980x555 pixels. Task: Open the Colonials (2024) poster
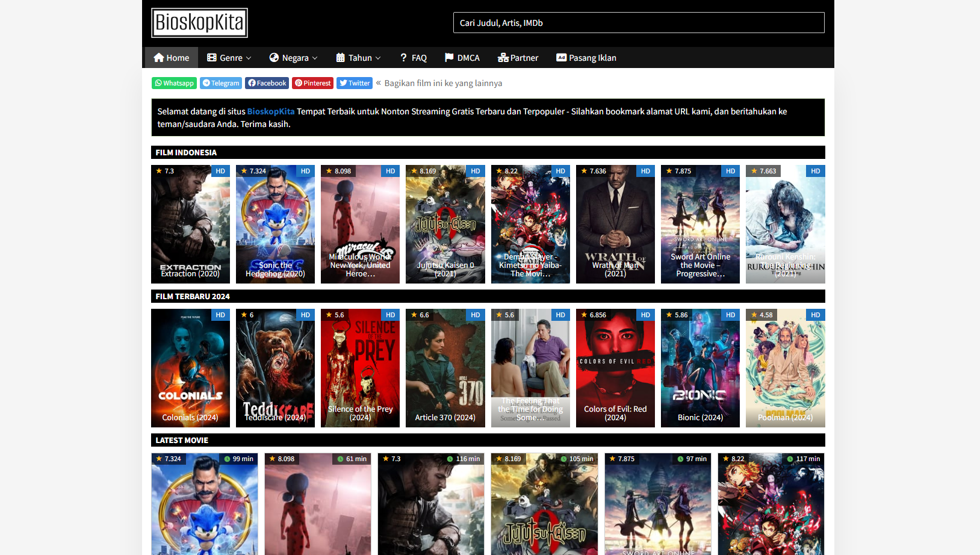tap(190, 368)
